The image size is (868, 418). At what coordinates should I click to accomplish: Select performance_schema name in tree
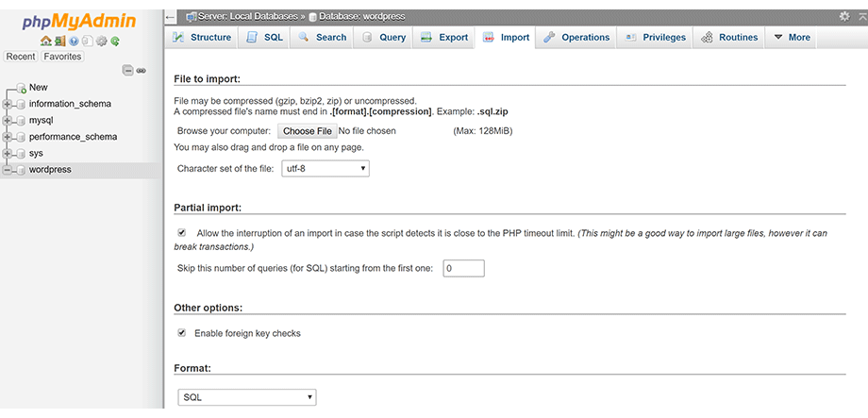(x=73, y=137)
